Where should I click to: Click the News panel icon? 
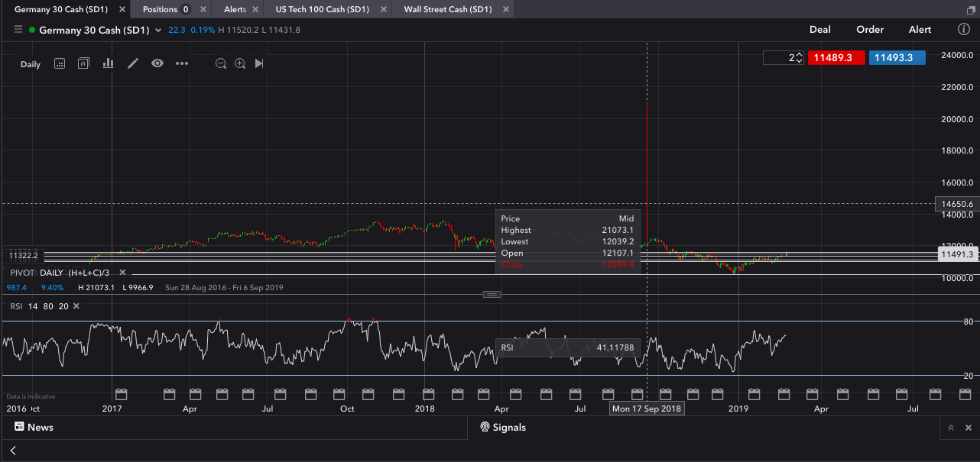pyautogui.click(x=19, y=427)
